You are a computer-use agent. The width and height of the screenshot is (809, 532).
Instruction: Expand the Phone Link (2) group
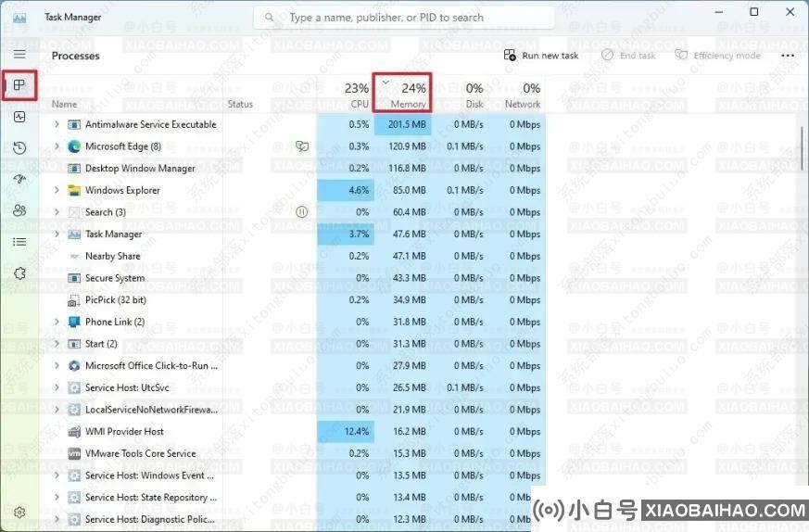coord(57,322)
